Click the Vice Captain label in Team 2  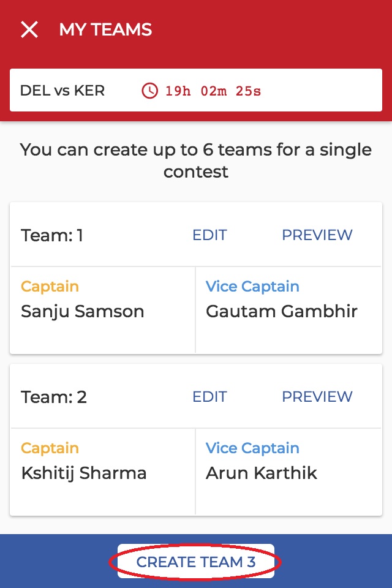pos(252,448)
